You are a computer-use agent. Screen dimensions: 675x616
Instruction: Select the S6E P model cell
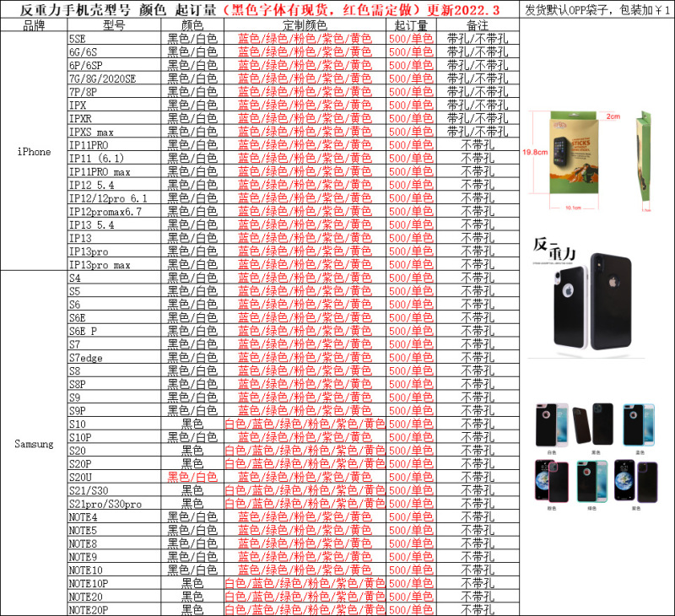[114, 331]
